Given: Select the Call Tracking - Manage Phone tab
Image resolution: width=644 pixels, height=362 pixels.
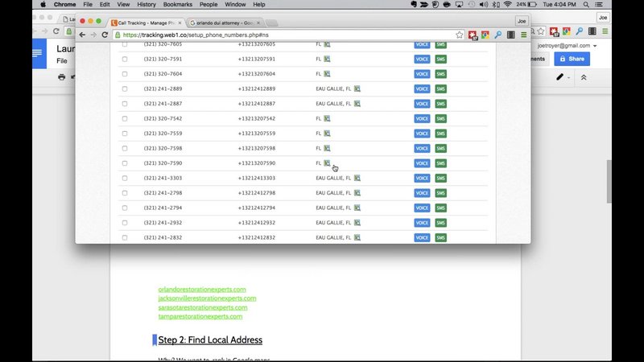Looking at the screenshot, I should click(147, 23).
